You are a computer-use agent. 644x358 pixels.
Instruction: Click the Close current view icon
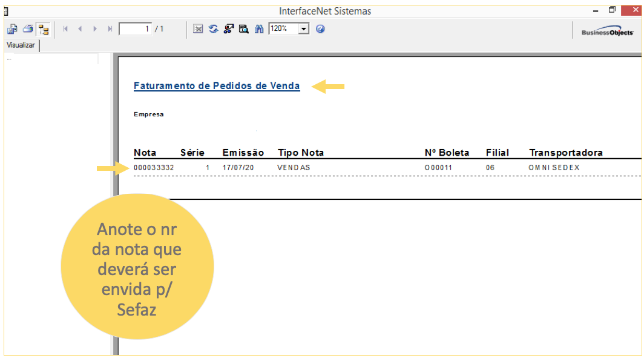[198, 28]
